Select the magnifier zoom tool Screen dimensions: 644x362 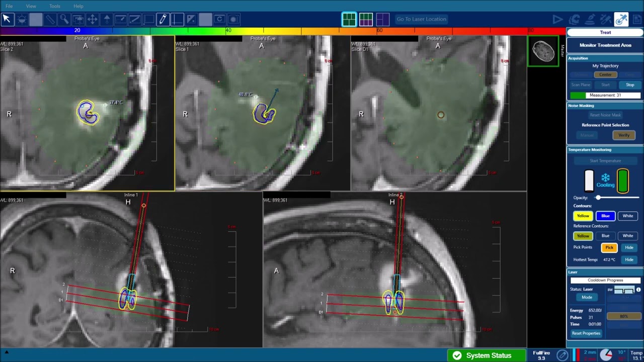[64, 19]
